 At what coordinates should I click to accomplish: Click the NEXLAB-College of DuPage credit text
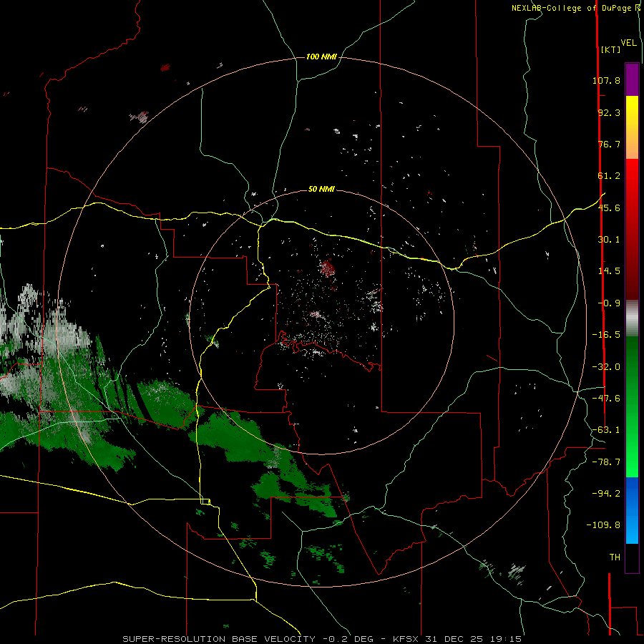coord(571,8)
